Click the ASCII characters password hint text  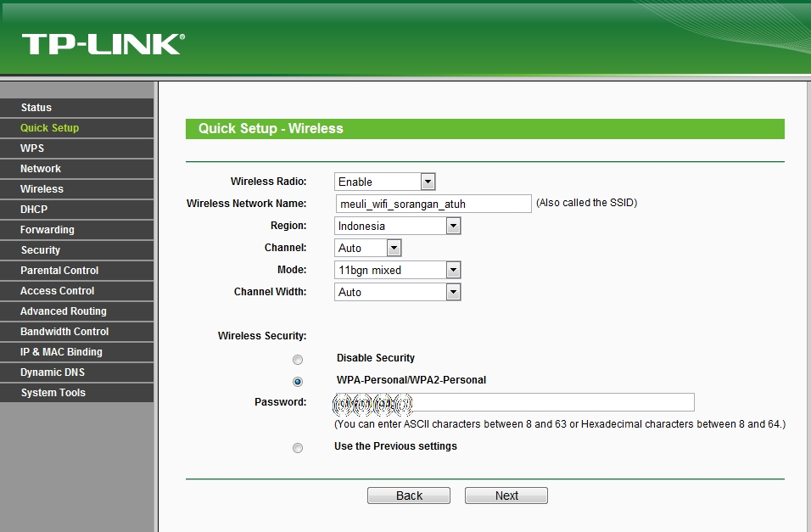(560, 424)
